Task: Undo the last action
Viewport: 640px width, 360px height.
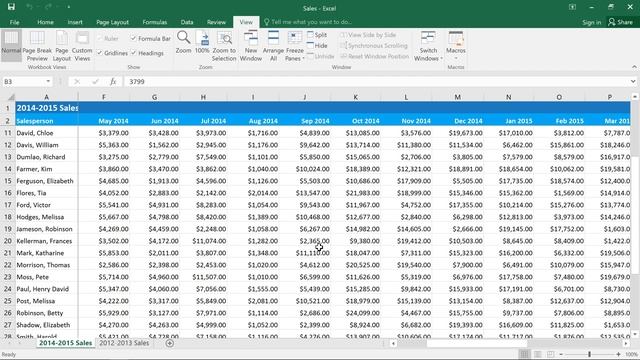Action: tap(29, 7)
